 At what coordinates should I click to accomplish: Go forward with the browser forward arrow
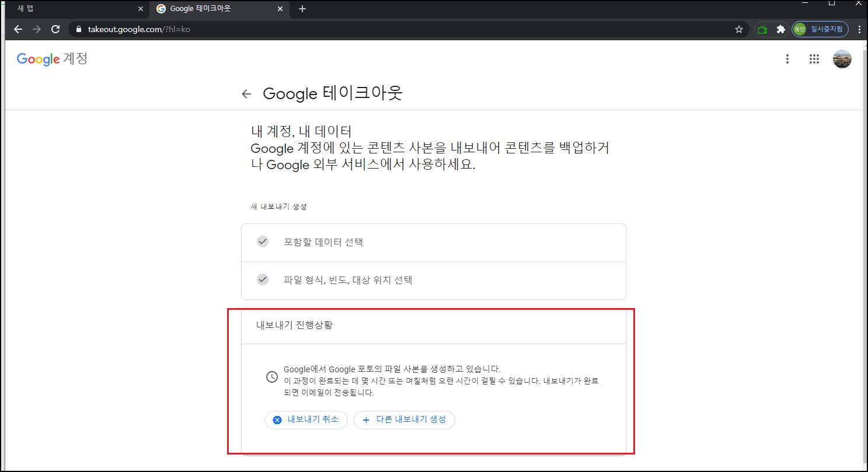click(x=37, y=29)
